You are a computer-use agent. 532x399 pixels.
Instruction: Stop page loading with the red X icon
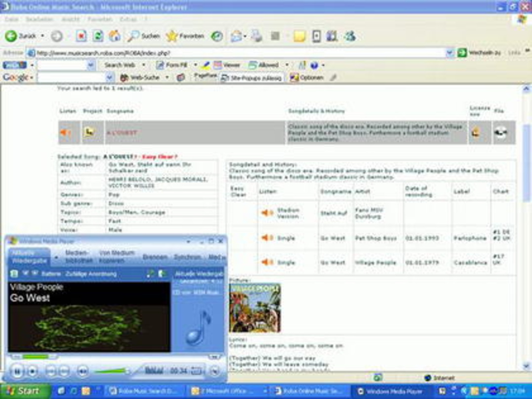(x=81, y=36)
